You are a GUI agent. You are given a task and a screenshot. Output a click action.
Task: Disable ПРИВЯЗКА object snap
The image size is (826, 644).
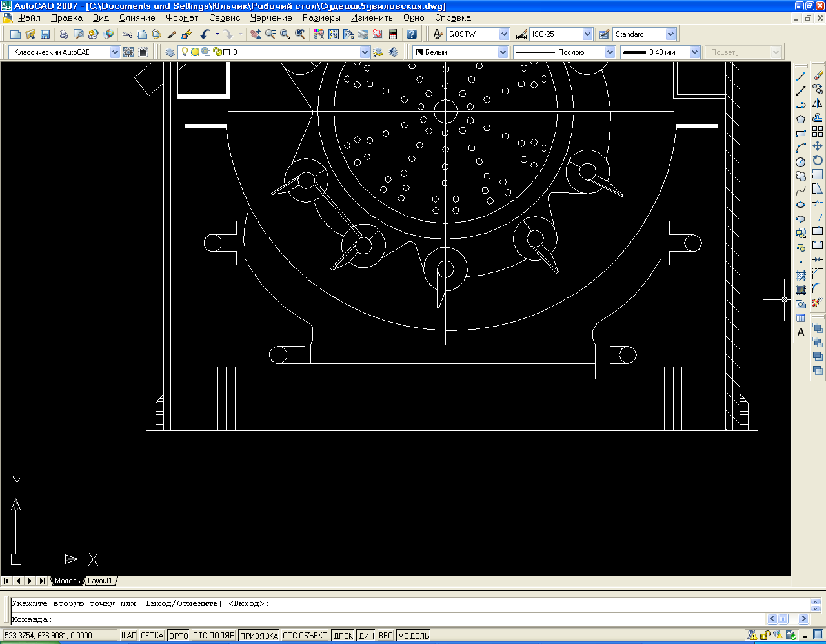pos(259,636)
